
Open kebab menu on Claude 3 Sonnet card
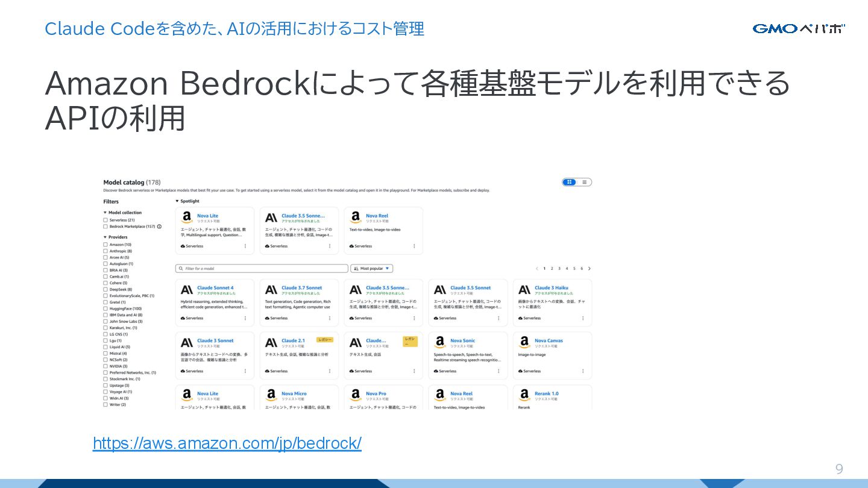pyautogui.click(x=245, y=371)
